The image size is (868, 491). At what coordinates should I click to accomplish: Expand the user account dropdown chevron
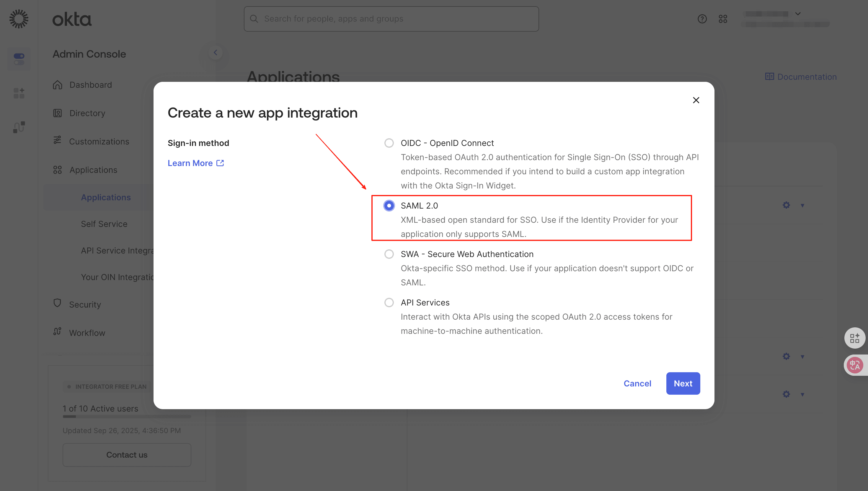click(797, 14)
